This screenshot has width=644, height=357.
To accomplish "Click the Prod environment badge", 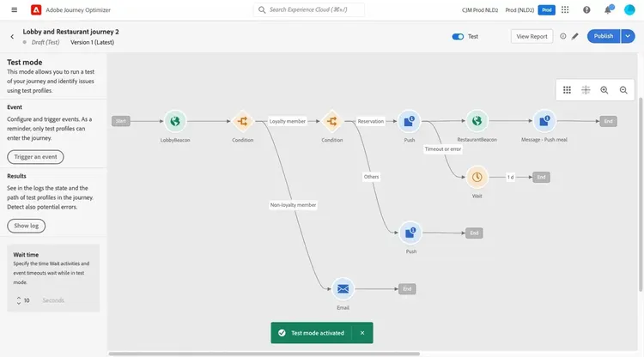I will click(547, 9).
